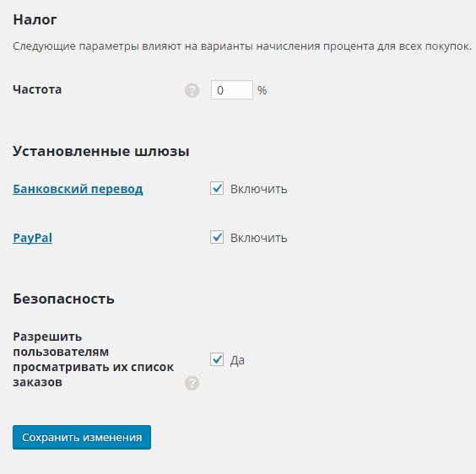Click the Включить label next to PayPal
This screenshot has height=474, width=476.
[x=258, y=238]
